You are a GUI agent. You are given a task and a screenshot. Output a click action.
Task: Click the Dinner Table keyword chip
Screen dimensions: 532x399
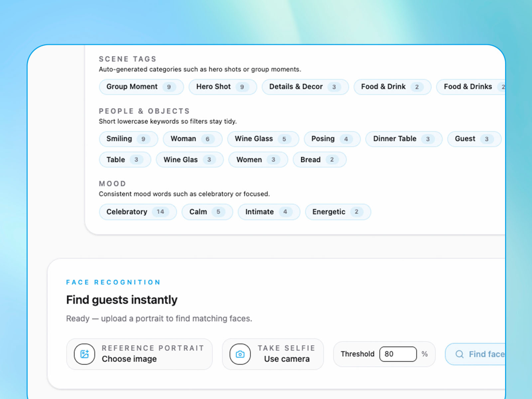click(x=403, y=139)
